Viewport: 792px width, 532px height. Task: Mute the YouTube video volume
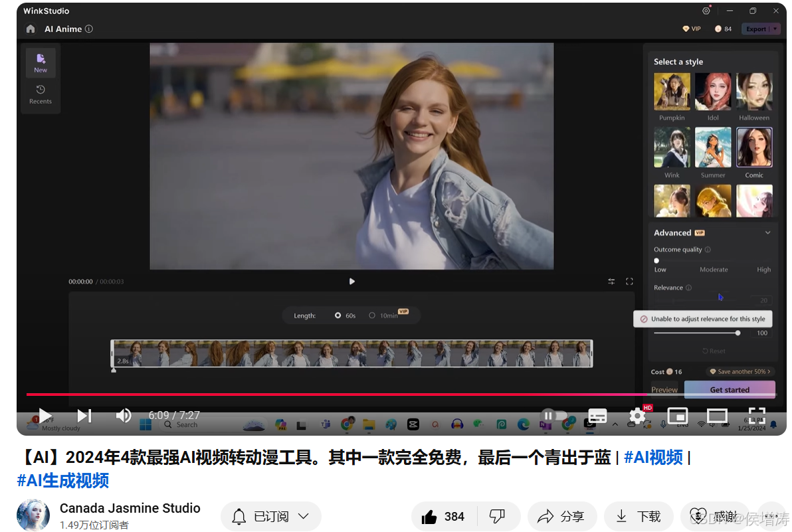(123, 416)
